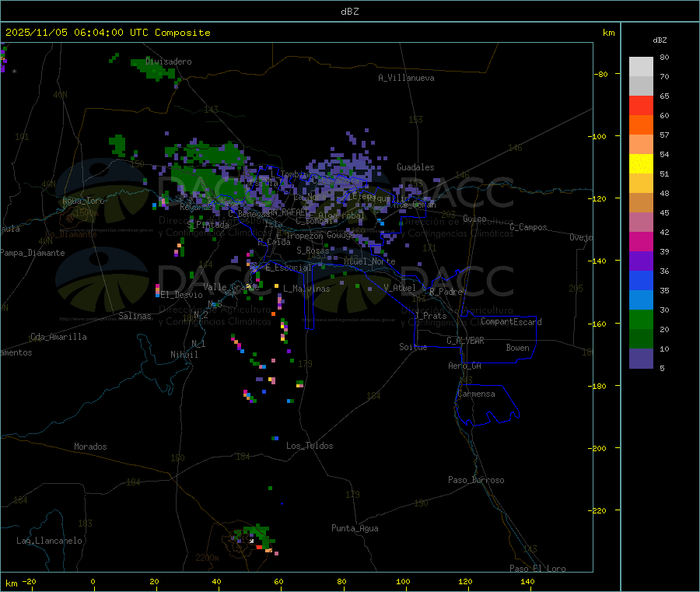Click the 100 km x-axis tick label
Viewport: 700px width, 592px height.
[403, 581]
